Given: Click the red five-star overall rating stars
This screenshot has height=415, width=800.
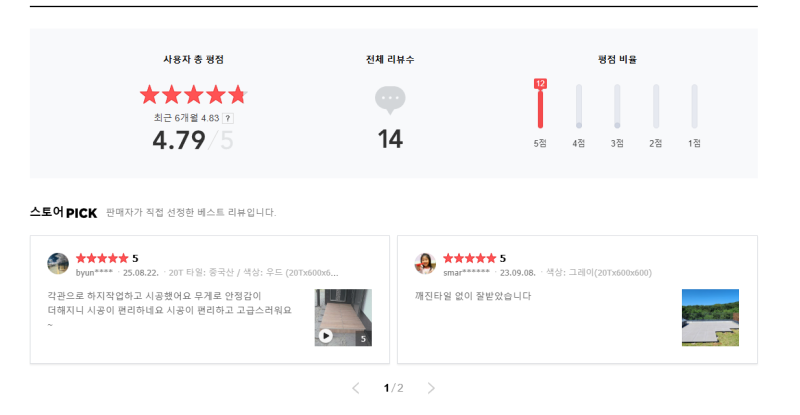Looking at the screenshot, I should pyautogui.click(x=193, y=95).
